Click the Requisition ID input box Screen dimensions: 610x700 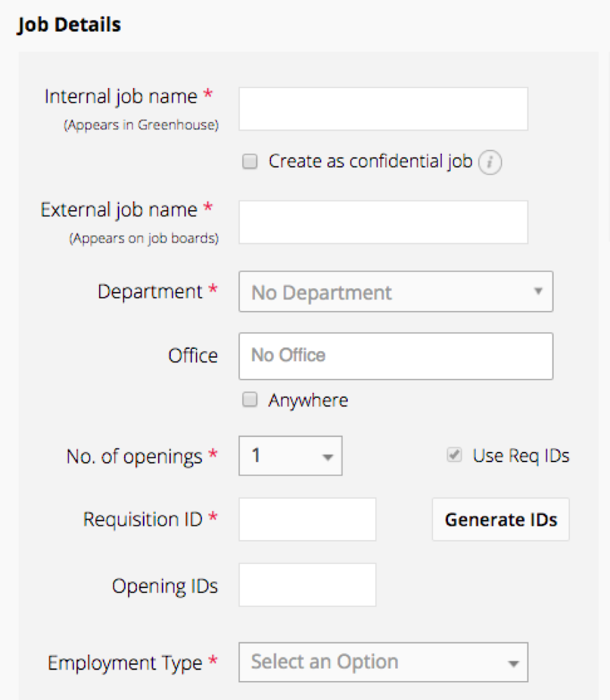coord(307,519)
